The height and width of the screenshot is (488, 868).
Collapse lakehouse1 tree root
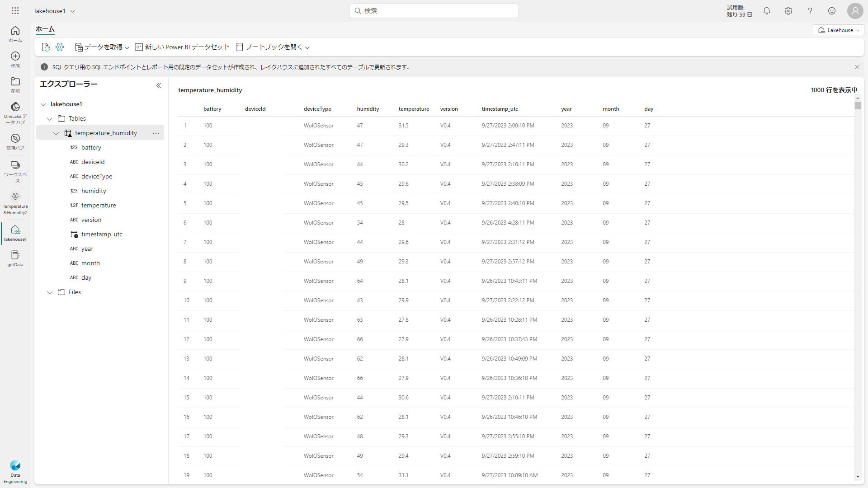pos(43,104)
